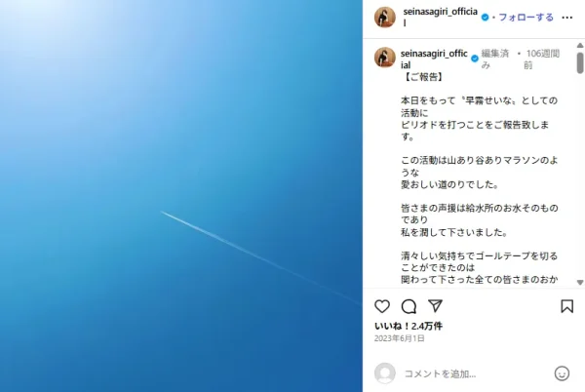Click caption author's profile avatar
This screenshot has width=585, height=392.
click(x=385, y=58)
